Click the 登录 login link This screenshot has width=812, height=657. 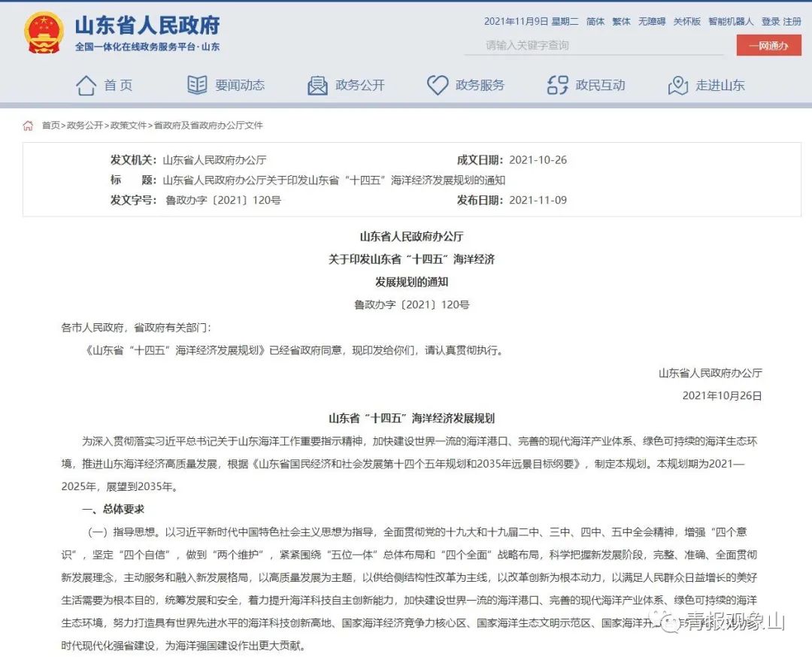click(x=771, y=22)
